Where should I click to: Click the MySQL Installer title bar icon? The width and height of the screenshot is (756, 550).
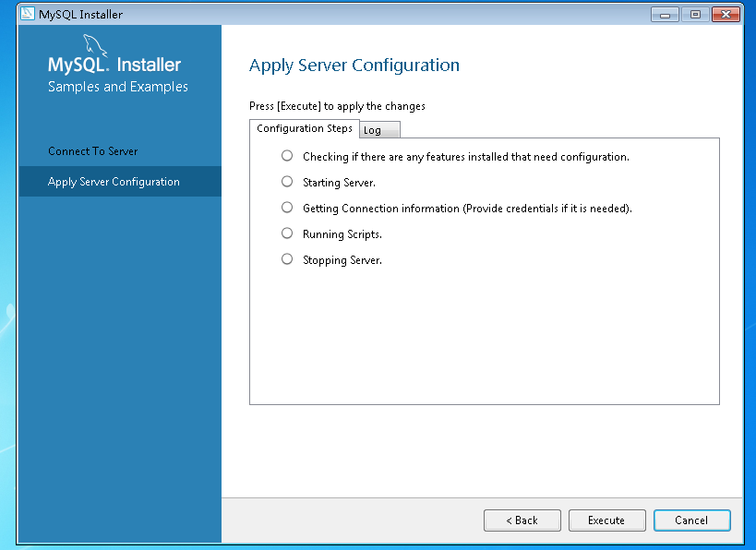point(28,14)
